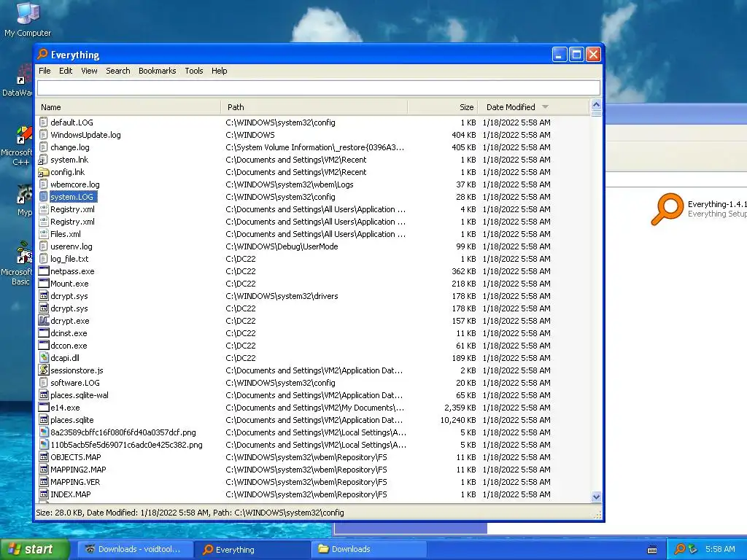Click the places.sqlite-wal file icon

pos(43,394)
